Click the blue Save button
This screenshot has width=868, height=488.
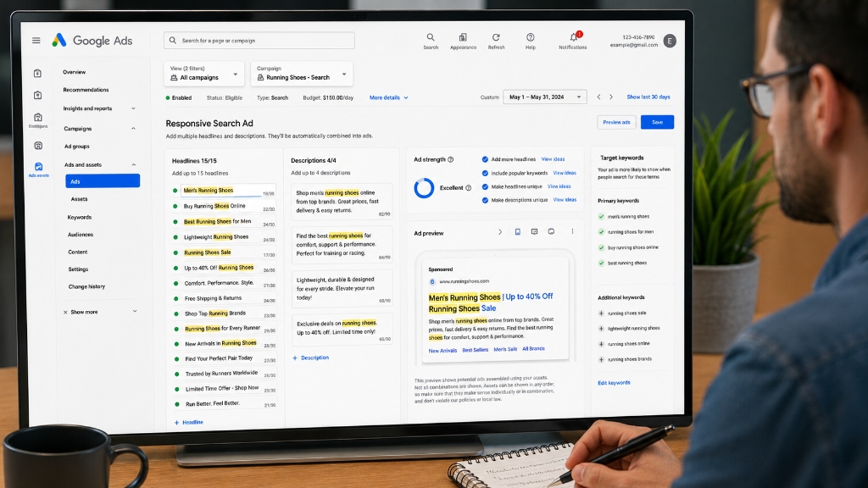pyautogui.click(x=657, y=122)
